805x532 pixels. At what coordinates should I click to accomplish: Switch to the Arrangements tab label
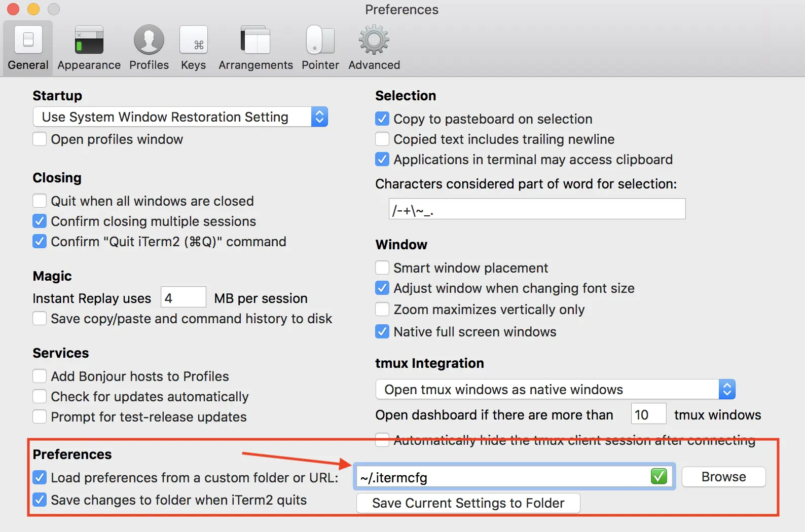[x=255, y=65]
